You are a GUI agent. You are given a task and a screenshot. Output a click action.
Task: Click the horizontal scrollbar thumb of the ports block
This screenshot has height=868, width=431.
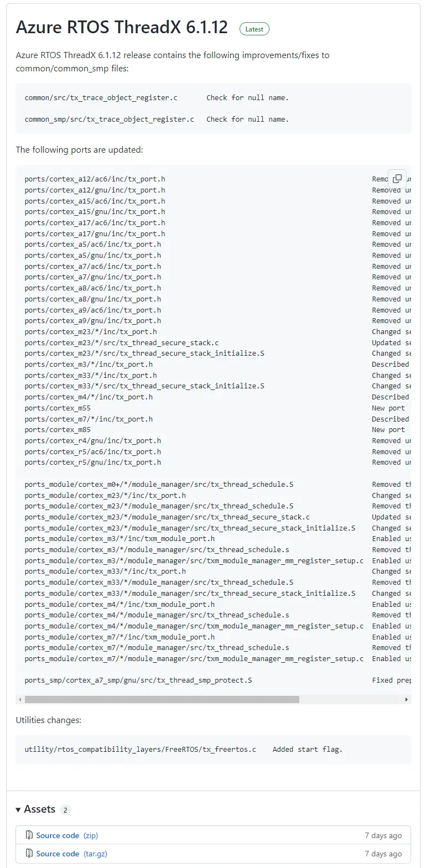pyautogui.click(x=162, y=699)
